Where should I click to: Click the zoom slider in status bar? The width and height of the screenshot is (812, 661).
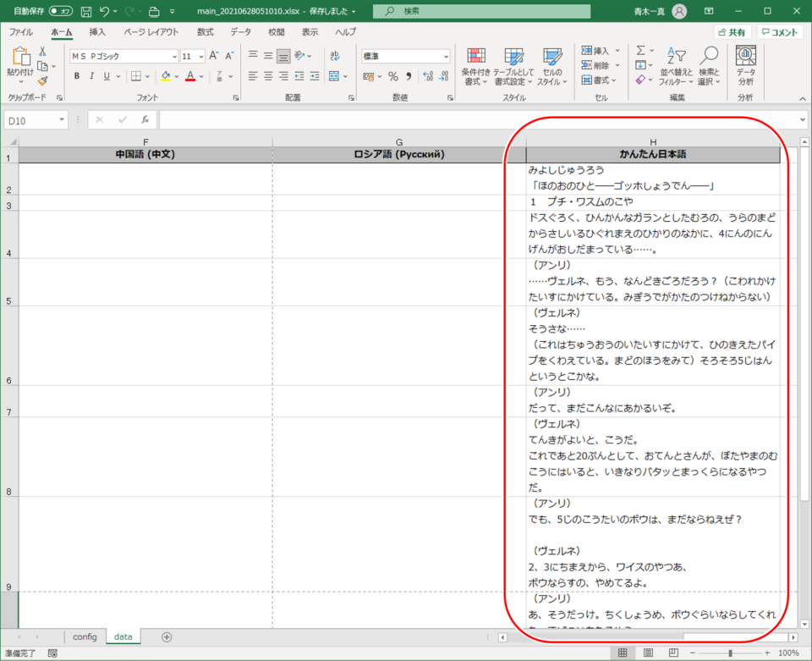point(729,653)
